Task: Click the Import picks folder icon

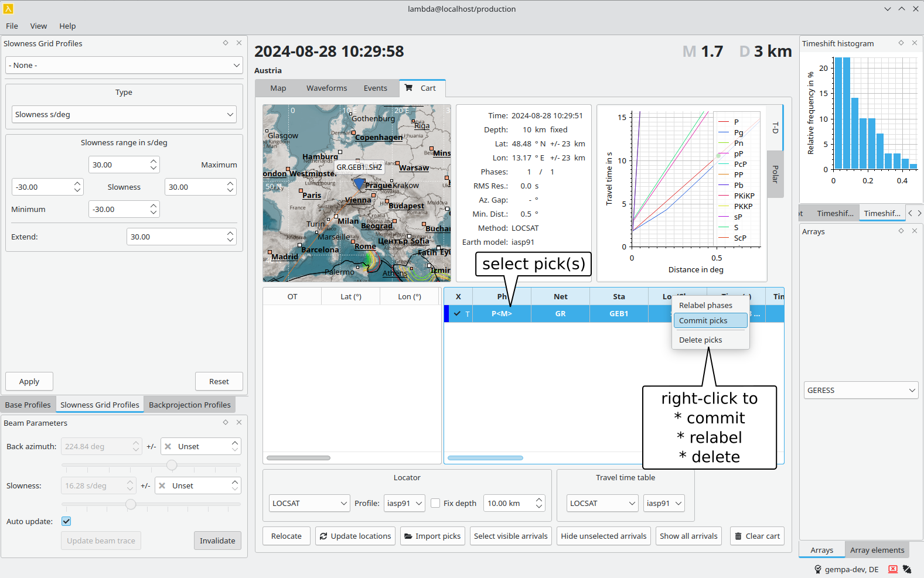Action: coord(408,536)
